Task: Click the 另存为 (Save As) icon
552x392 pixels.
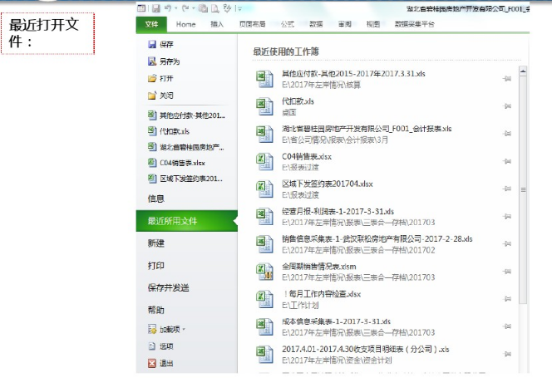Action: 151,61
